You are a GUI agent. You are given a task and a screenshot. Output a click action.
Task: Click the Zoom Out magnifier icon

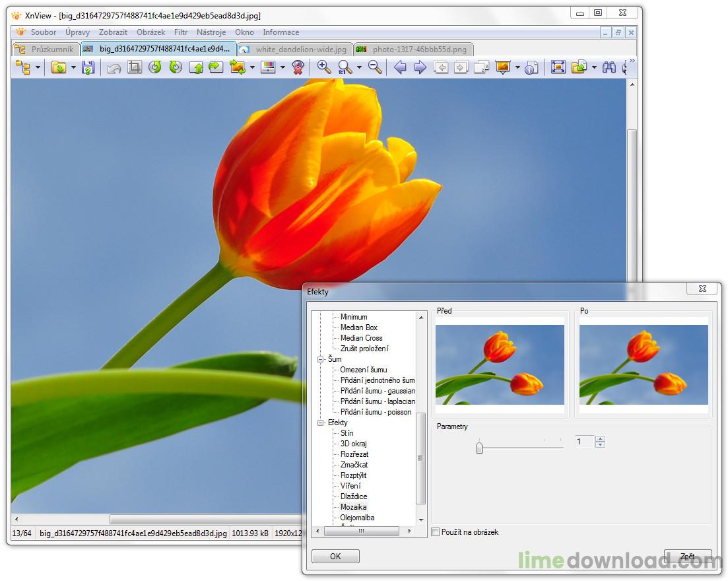tap(375, 67)
